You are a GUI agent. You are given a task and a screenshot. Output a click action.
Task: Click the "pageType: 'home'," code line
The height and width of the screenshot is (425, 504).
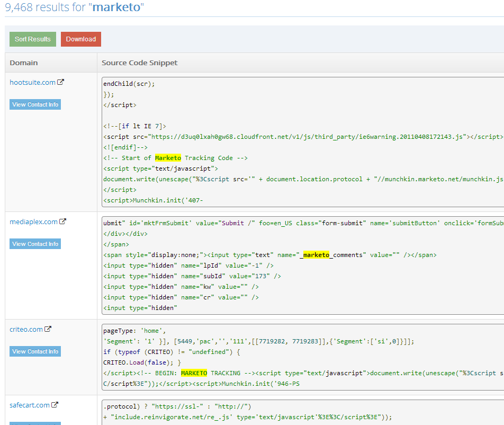tap(134, 331)
